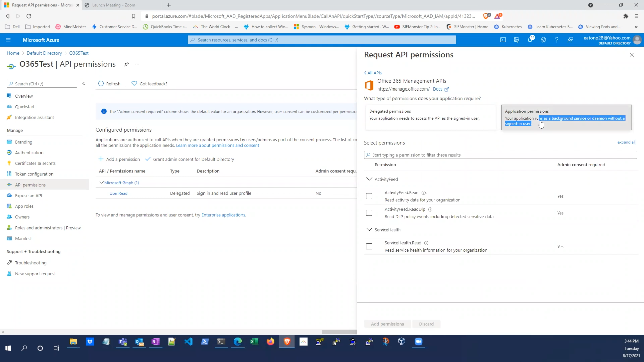Open Certificates & secrets in sidebar

(x=35, y=163)
